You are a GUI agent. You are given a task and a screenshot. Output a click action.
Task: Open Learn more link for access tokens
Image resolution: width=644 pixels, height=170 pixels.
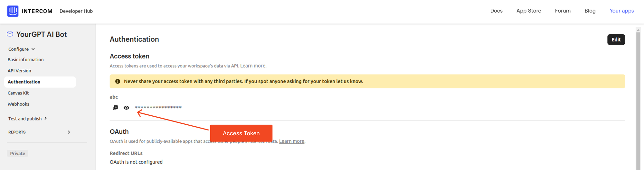coord(253,66)
